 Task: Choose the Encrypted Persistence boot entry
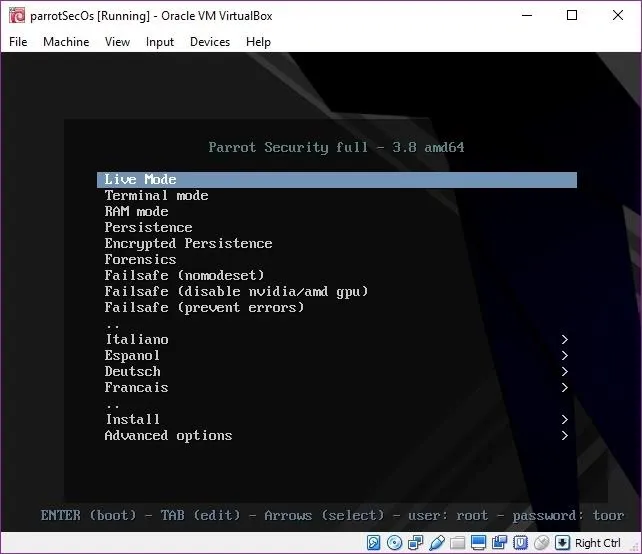click(337, 244)
